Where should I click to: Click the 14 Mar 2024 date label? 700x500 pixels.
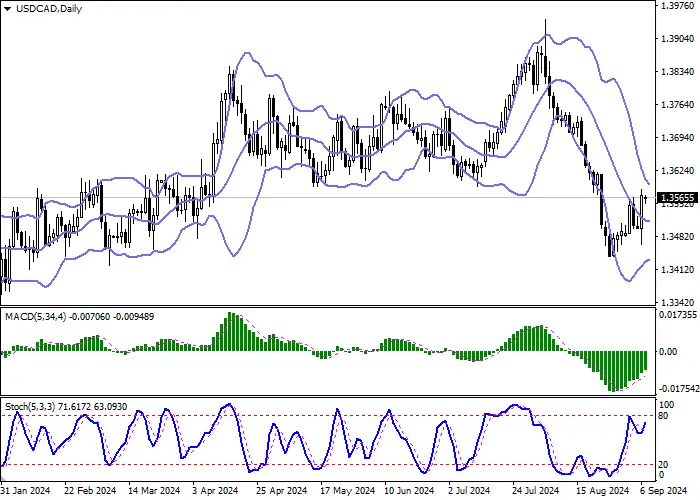[154, 490]
